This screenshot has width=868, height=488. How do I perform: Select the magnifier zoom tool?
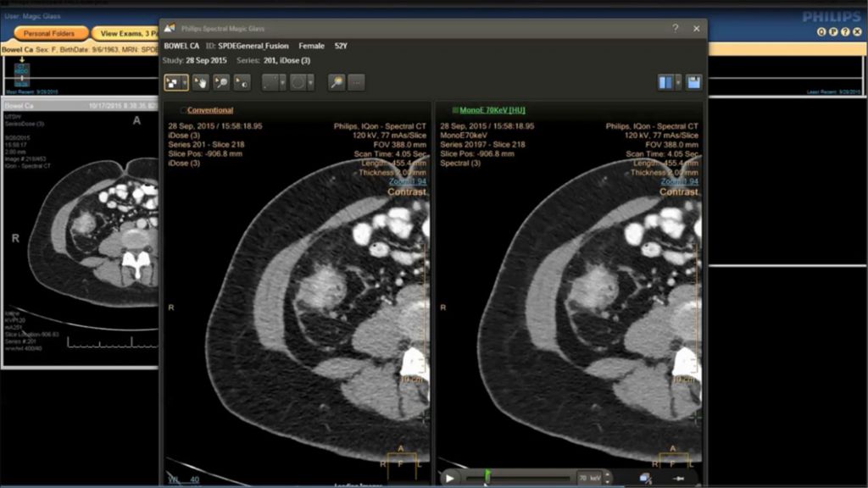(x=221, y=83)
